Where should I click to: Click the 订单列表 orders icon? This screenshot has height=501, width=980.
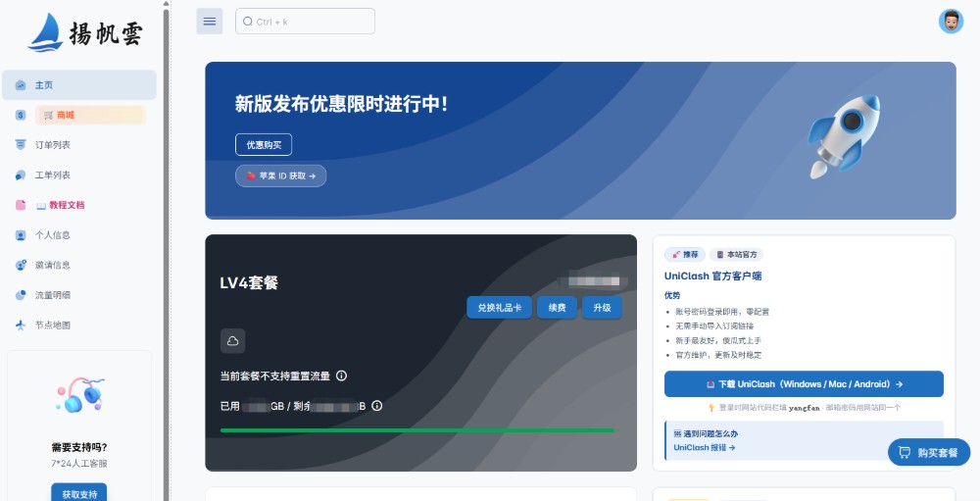click(21, 145)
